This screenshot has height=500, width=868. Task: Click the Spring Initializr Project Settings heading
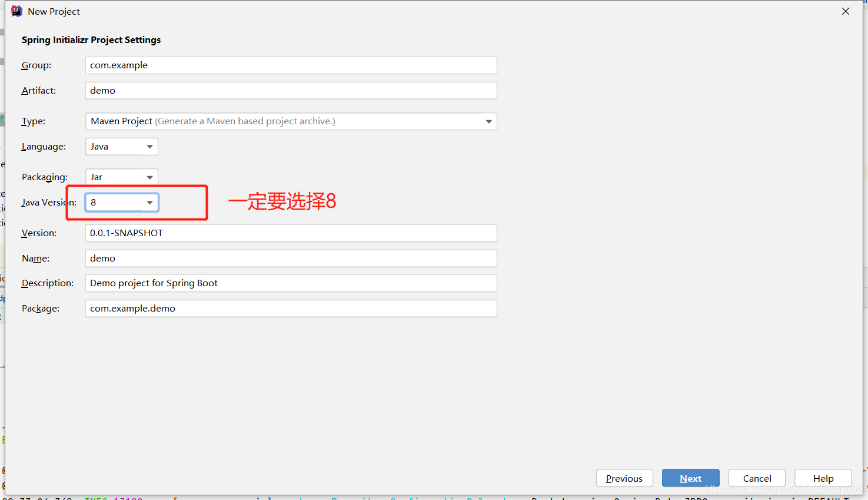(x=91, y=40)
